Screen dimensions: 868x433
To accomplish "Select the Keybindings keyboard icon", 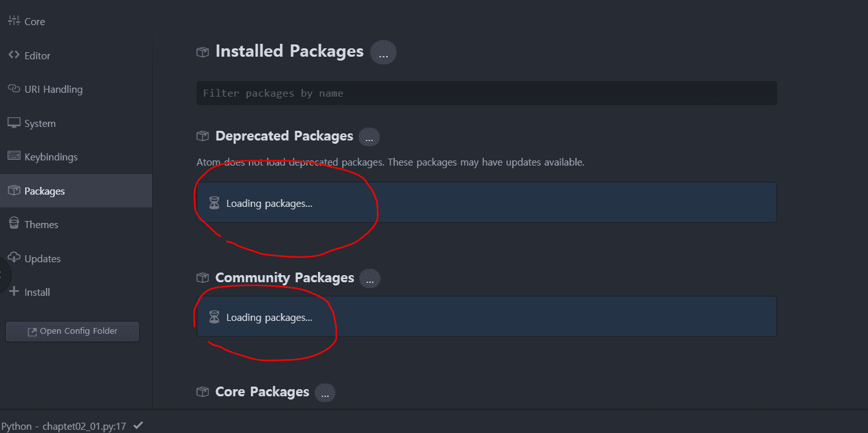I will 14,156.
